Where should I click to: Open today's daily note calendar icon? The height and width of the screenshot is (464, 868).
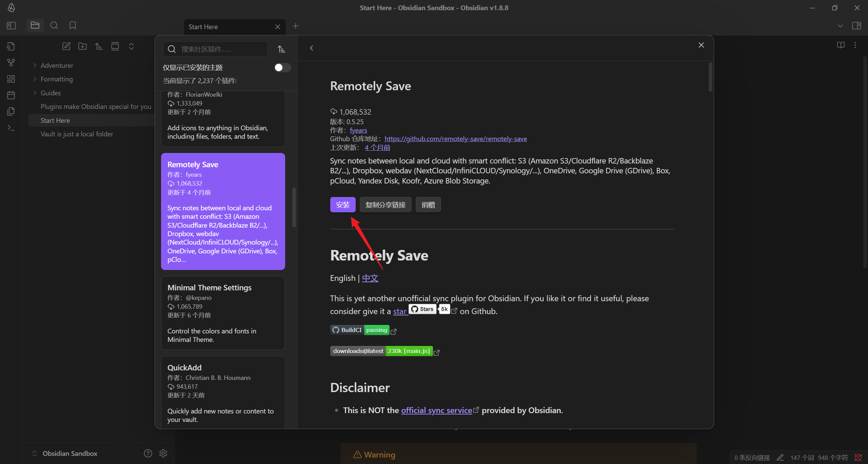pos(11,95)
